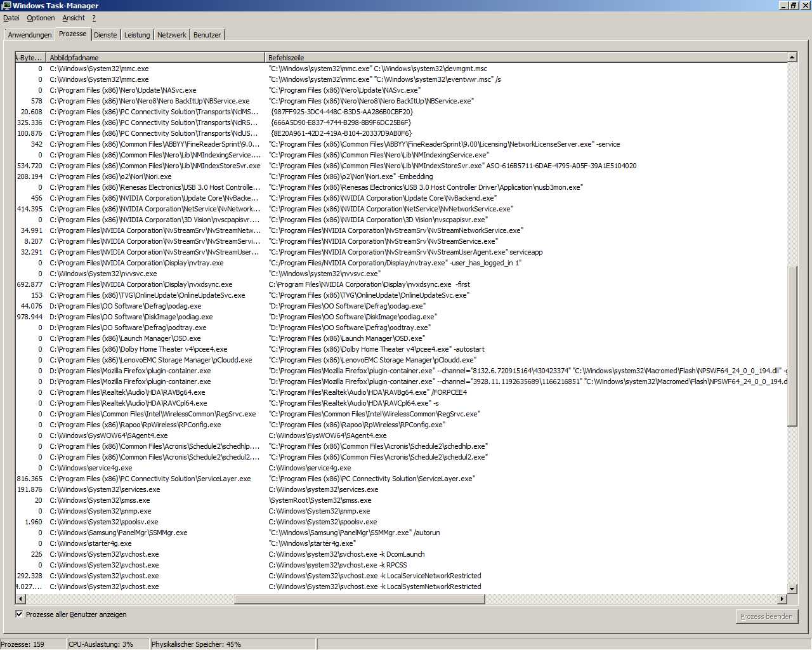Select the '\SystemRoot\System32\smss.exe' command line

click(x=320, y=500)
